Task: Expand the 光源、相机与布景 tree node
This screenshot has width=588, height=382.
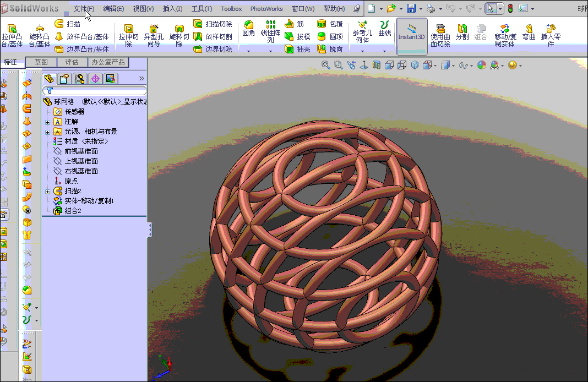Action: click(x=48, y=132)
